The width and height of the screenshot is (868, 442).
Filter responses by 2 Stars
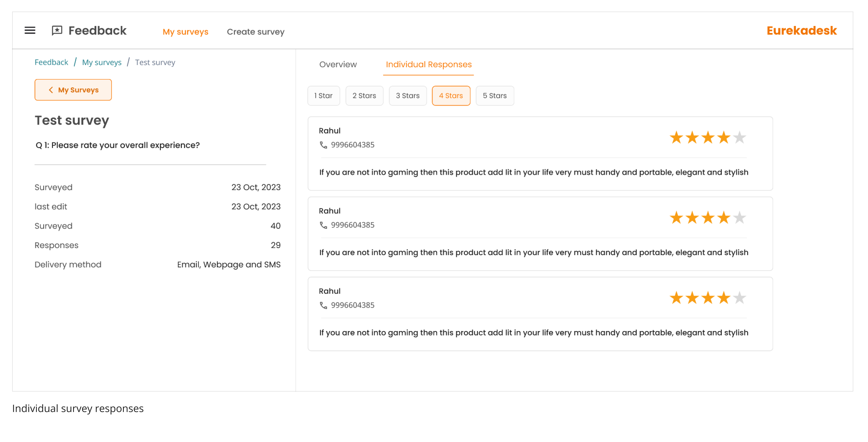tap(364, 96)
